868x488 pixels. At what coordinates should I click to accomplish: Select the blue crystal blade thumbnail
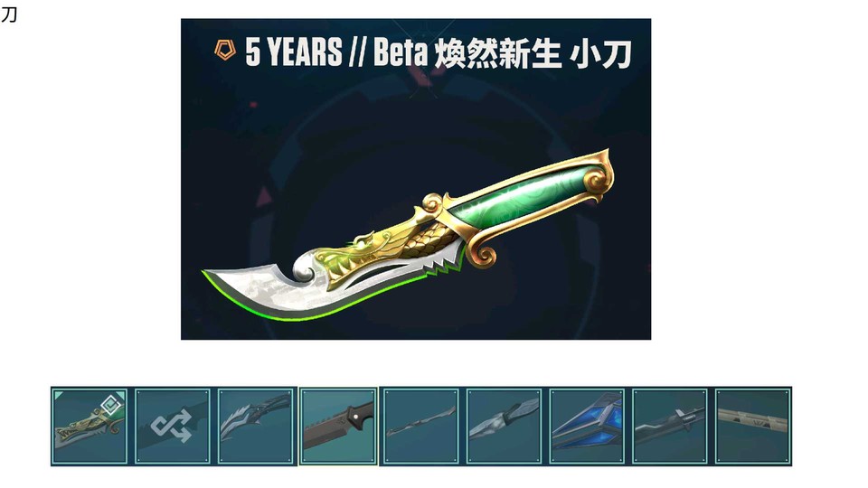(587, 426)
